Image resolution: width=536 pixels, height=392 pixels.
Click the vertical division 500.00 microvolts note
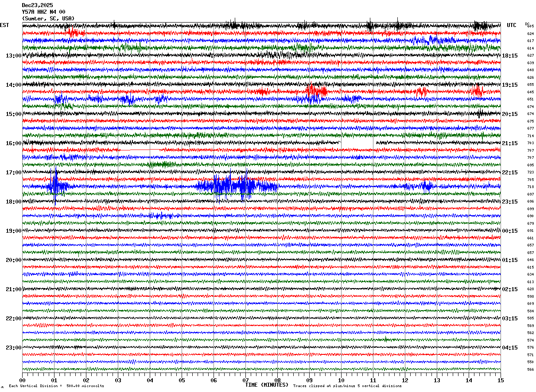57,386
